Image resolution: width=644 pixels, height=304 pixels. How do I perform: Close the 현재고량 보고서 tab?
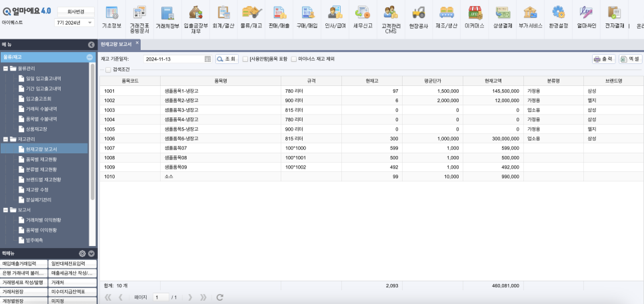137,43
